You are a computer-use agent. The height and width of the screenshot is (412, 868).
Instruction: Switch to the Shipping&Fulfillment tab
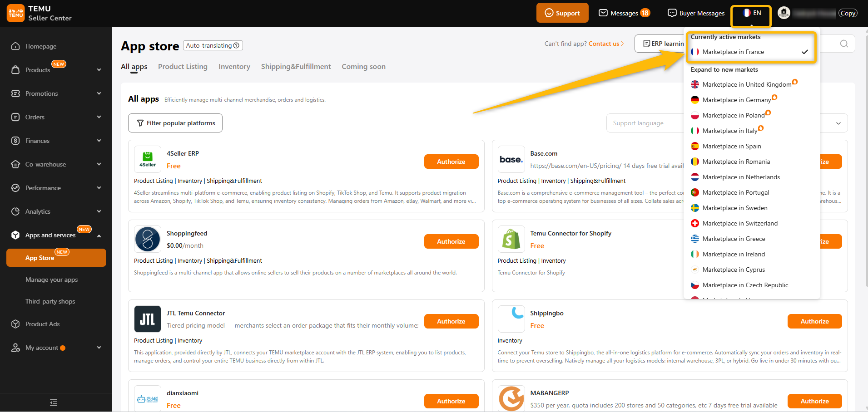click(296, 67)
